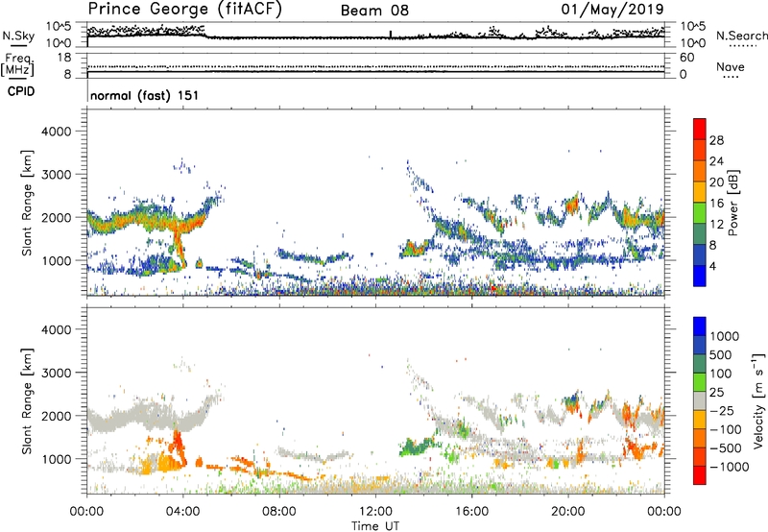Click the '08:00' time tick label
This screenshot has width=768, height=532.
point(279,512)
